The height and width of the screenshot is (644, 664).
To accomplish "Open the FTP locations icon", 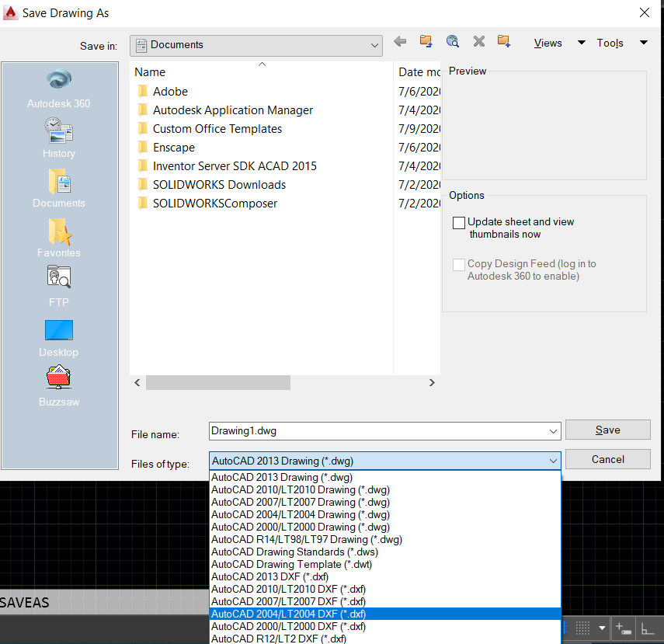I will (x=58, y=277).
